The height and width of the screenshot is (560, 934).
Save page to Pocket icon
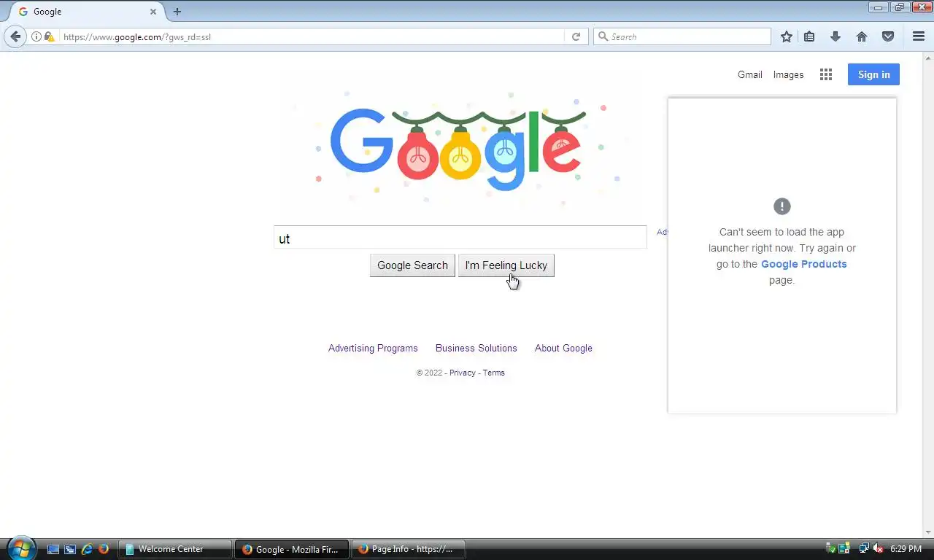(x=888, y=36)
